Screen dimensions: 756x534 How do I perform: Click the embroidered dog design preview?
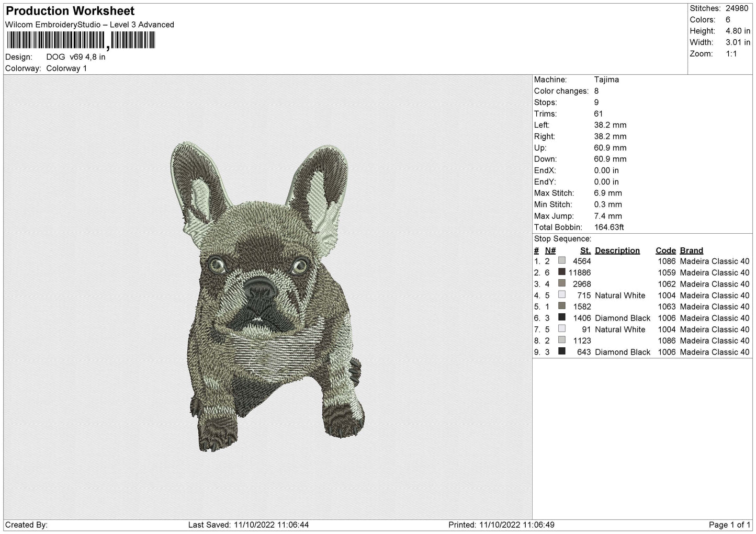[268, 296]
